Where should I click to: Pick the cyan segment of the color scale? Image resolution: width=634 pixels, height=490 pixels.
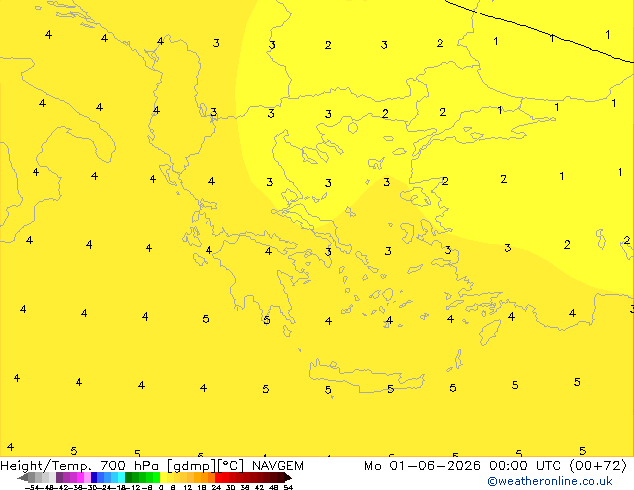121,477
